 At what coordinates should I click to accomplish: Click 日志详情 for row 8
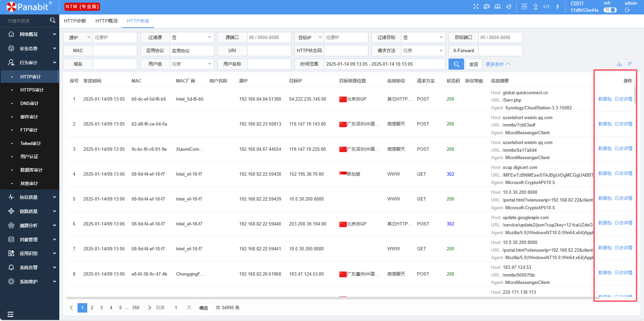coord(623,273)
